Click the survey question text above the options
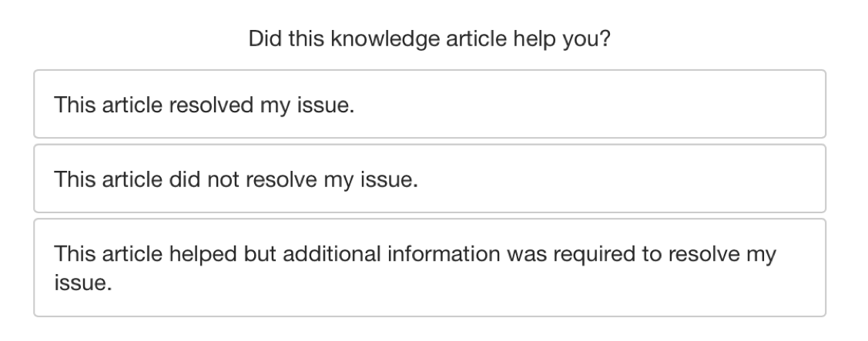The height and width of the screenshot is (341, 868). tap(430, 38)
